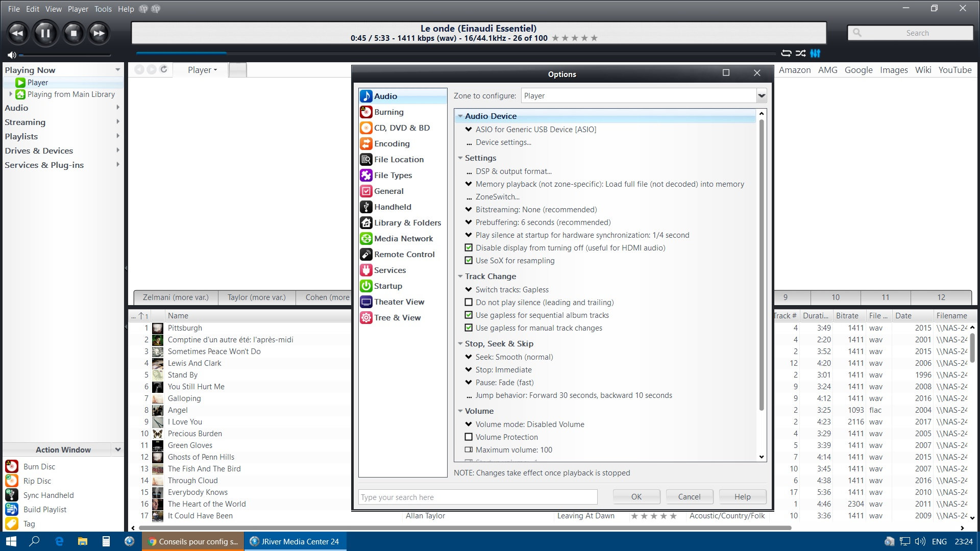980x551 pixels.
Task: Select the Encoding options category
Action: [x=391, y=144]
